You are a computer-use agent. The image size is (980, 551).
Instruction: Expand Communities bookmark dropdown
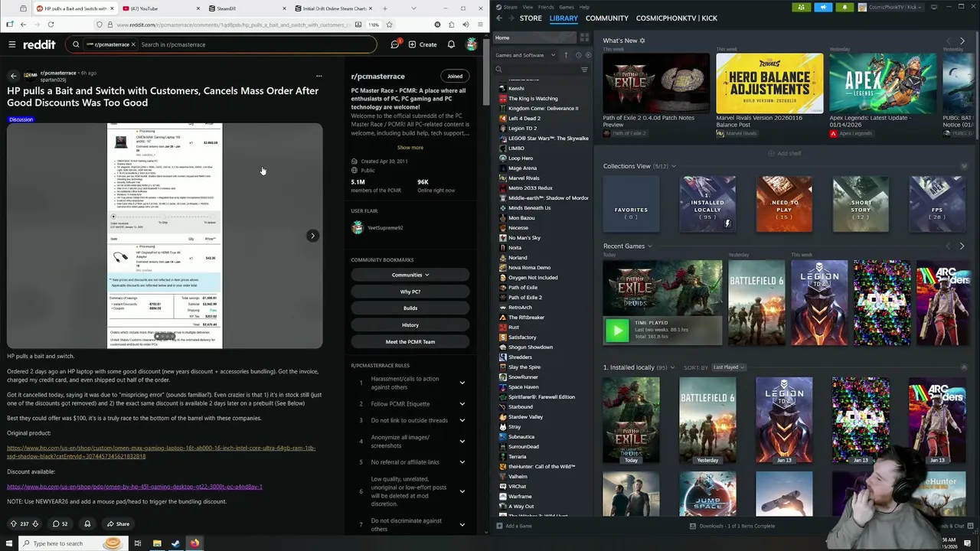410,275
